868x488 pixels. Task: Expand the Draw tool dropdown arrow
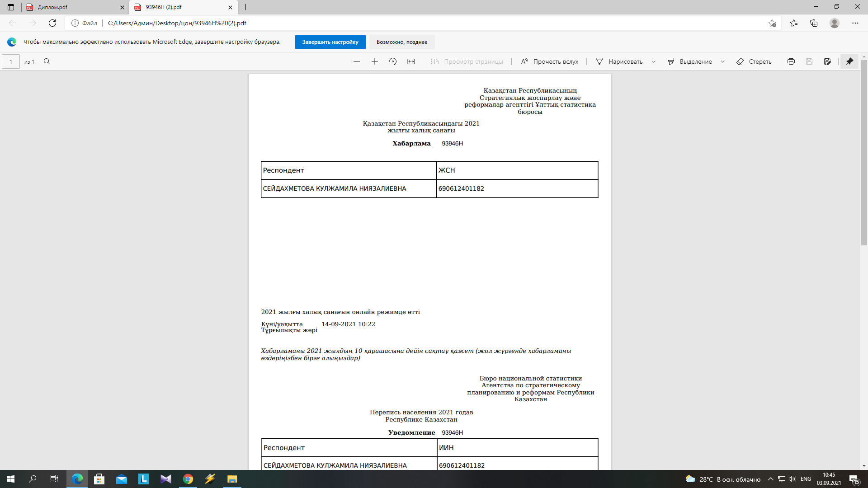(x=654, y=61)
